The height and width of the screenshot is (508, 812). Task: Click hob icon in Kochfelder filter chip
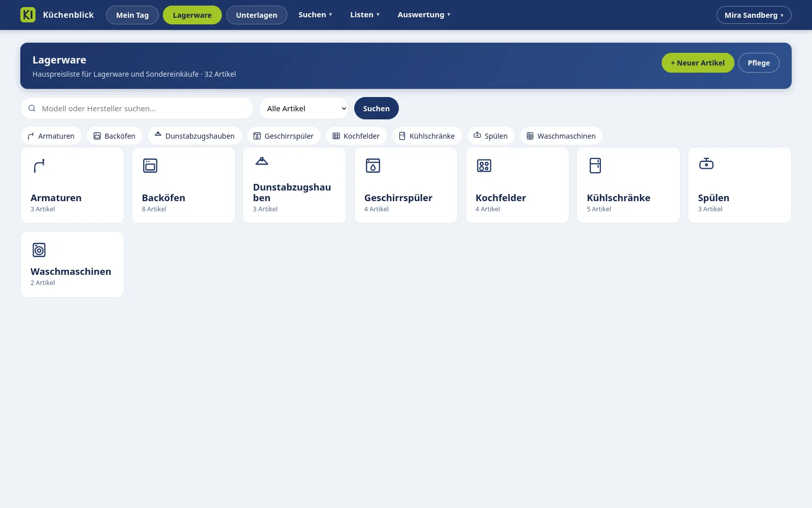point(336,136)
